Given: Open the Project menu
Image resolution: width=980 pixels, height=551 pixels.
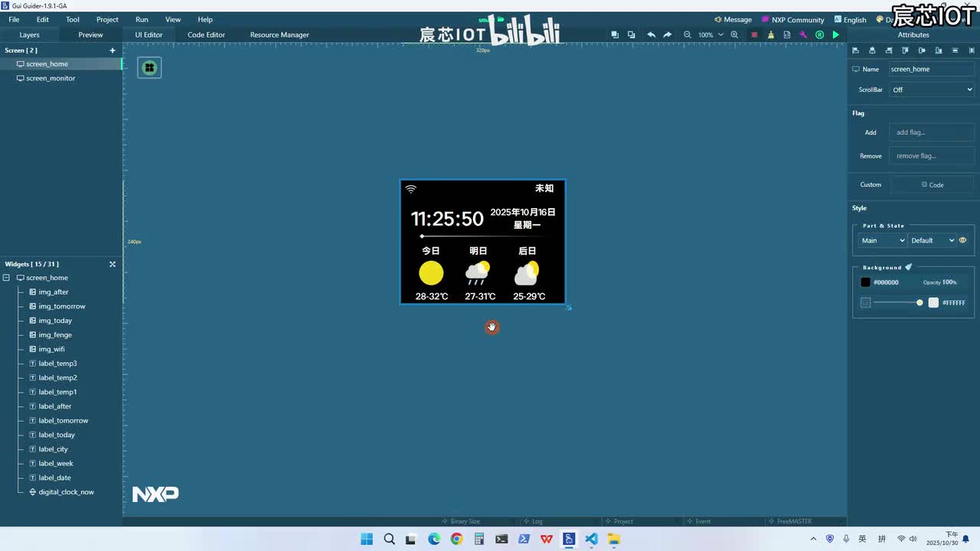Looking at the screenshot, I should (107, 19).
